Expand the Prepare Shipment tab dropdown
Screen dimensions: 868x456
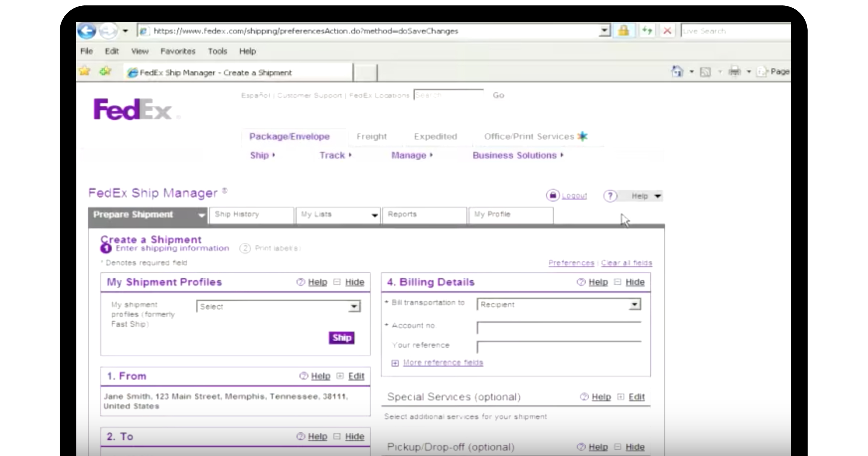click(x=201, y=215)
